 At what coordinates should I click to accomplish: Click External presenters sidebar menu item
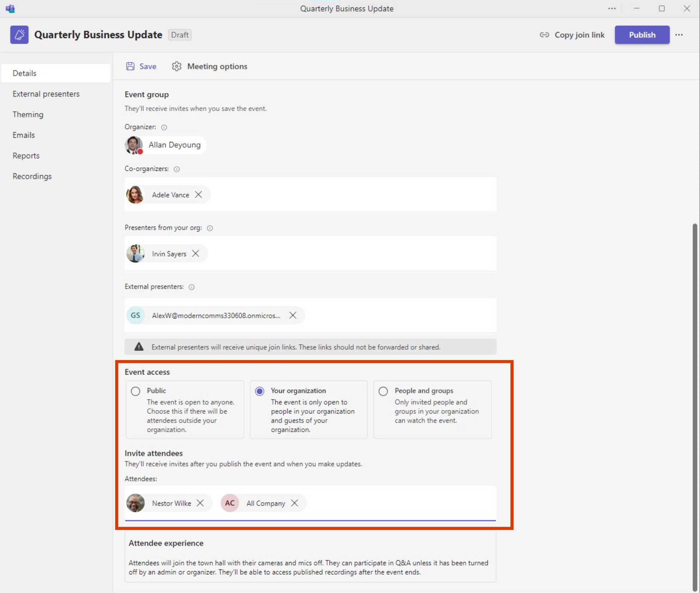pos(46,93)
